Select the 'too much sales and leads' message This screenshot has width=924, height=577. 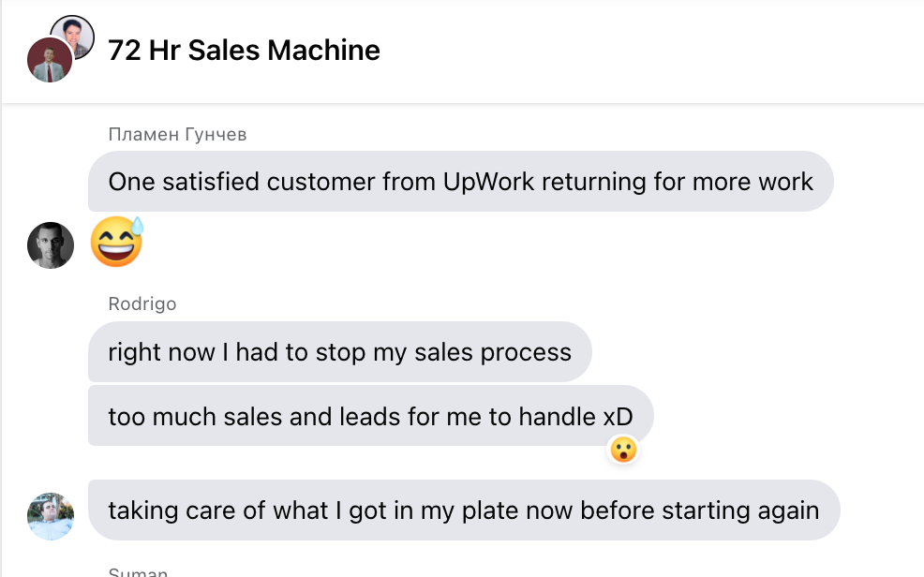(370, 416)
